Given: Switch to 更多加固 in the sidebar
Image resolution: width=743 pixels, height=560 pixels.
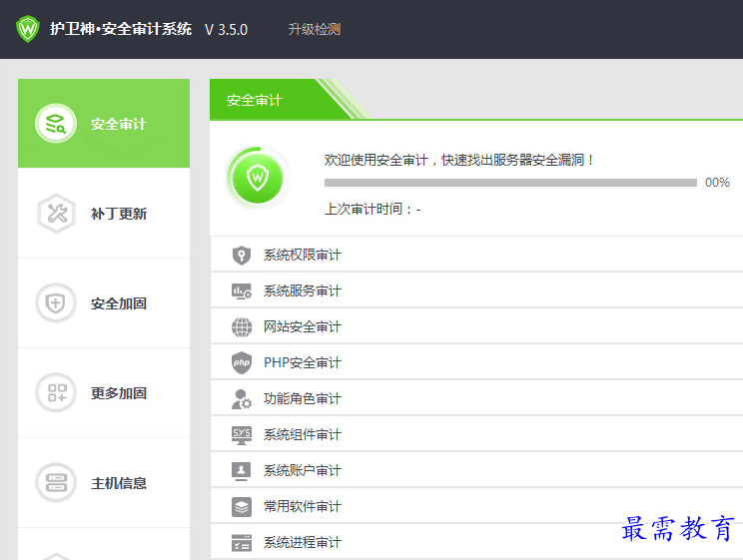Looking at the screenshot, I should click(119, 393).
